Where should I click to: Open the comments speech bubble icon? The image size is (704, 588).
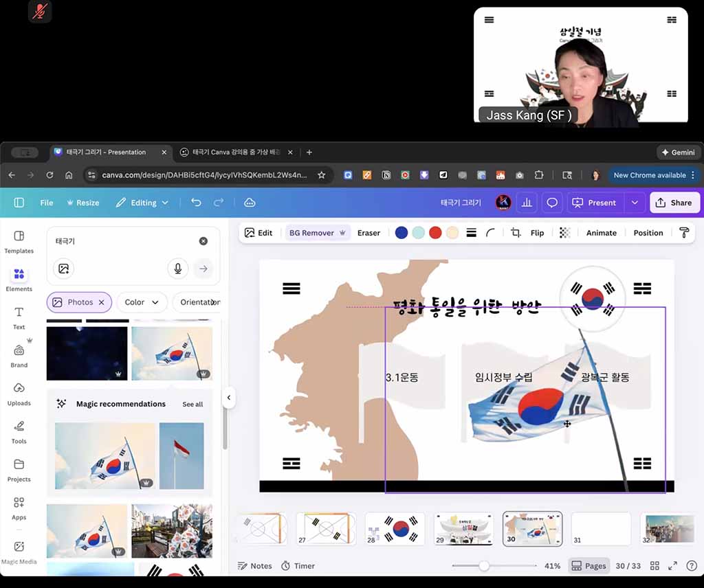point(551,203)
